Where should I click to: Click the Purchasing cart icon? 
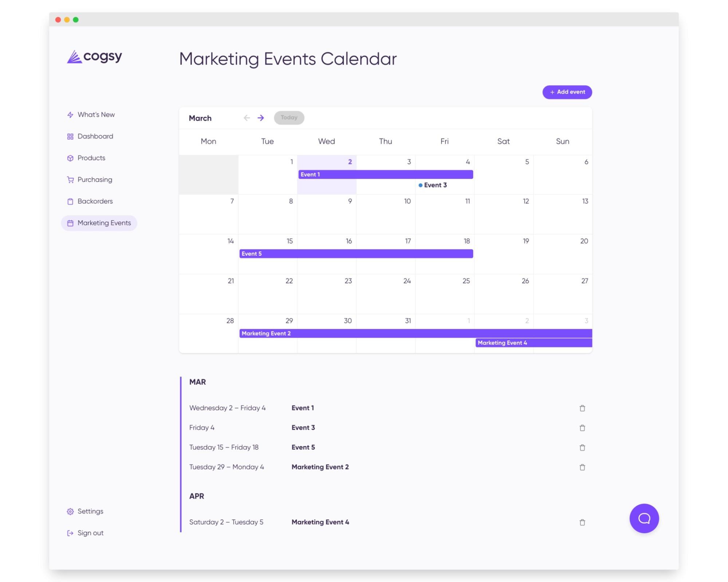[70, 180]
